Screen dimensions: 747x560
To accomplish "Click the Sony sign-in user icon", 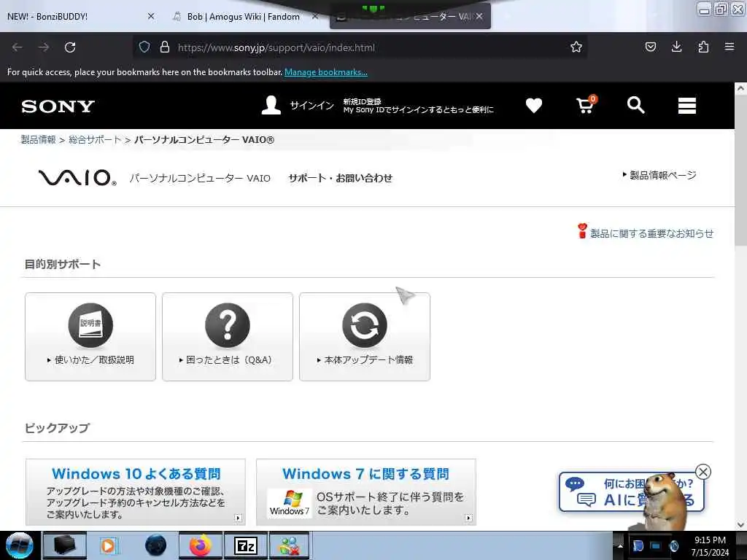I will coord(271,105).
